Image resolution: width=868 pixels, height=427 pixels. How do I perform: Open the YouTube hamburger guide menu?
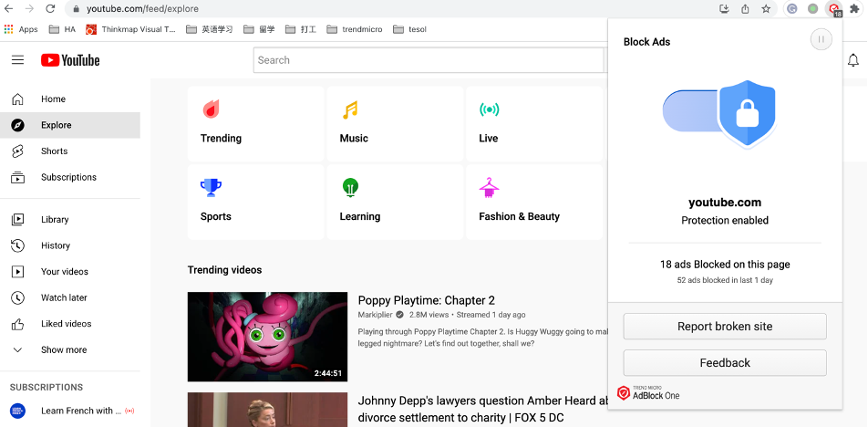[x=17, y=60]
